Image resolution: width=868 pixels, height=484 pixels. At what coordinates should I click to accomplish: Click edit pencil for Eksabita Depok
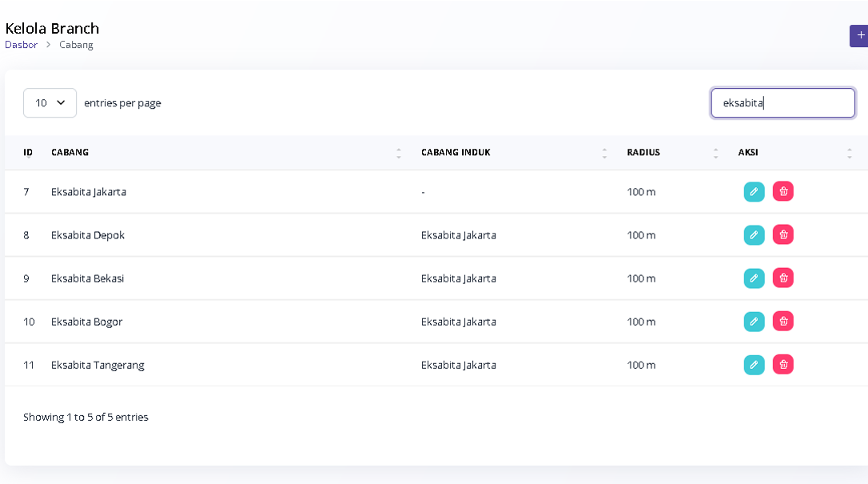point(754,235)
